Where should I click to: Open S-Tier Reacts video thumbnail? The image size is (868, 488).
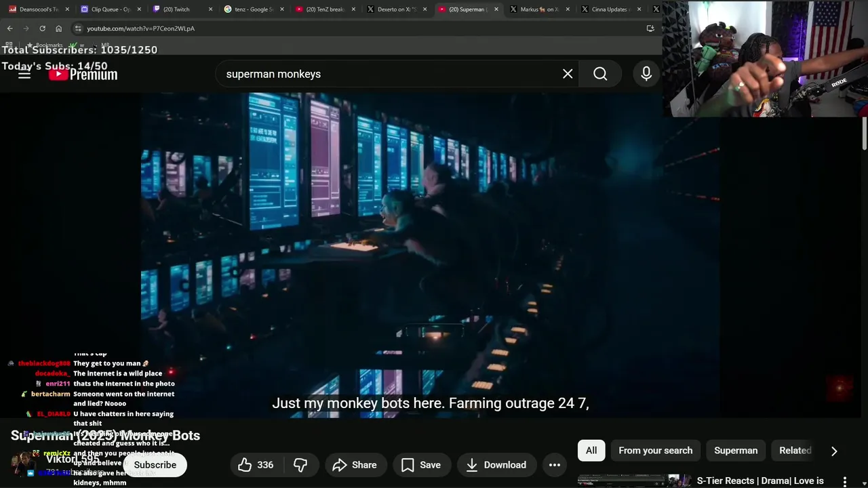[x=633, y=481]
